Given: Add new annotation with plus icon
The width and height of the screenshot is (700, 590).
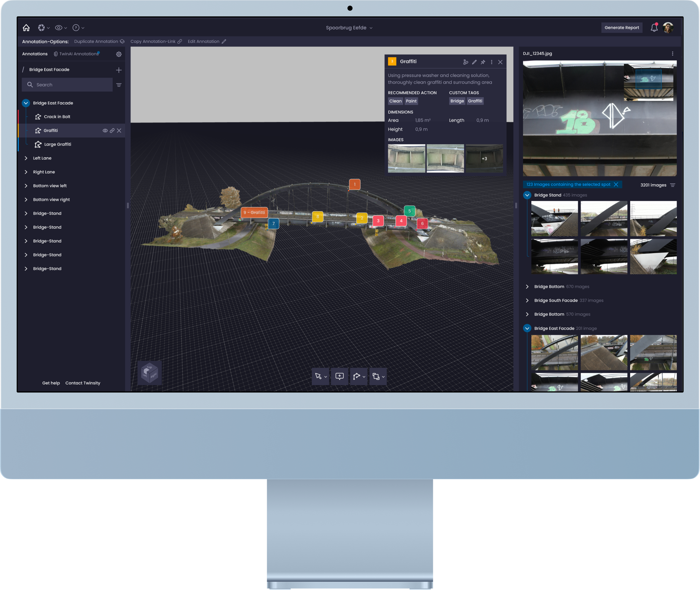Looking at the screenshot, I should (x=119, y=70).
